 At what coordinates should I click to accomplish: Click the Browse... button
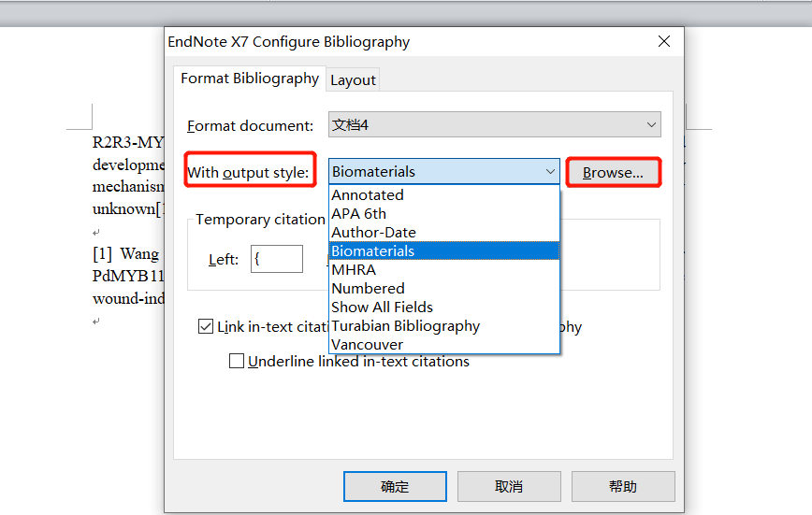click(613, 172)
